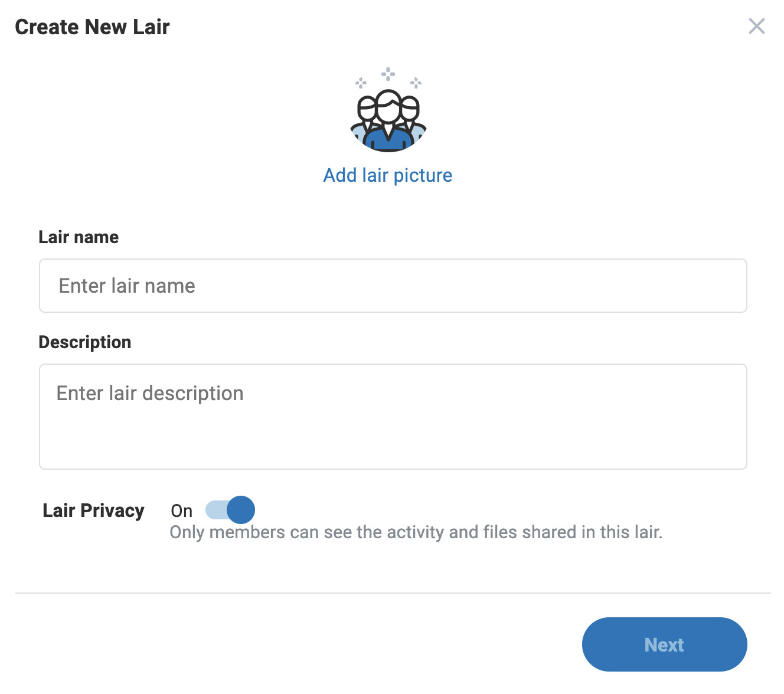Focus the Enter lair name field
Screen dimensions: 784x694
[x=393, y=286]
